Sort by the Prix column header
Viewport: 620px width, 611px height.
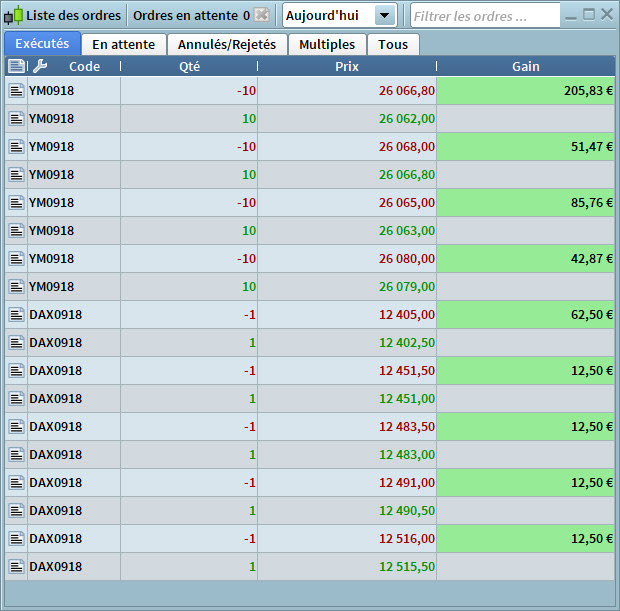tap(347, 66)
